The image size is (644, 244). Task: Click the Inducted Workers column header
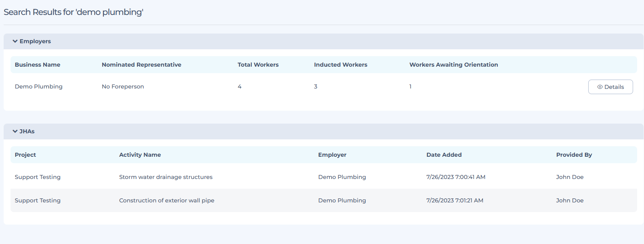click(341, 65)
